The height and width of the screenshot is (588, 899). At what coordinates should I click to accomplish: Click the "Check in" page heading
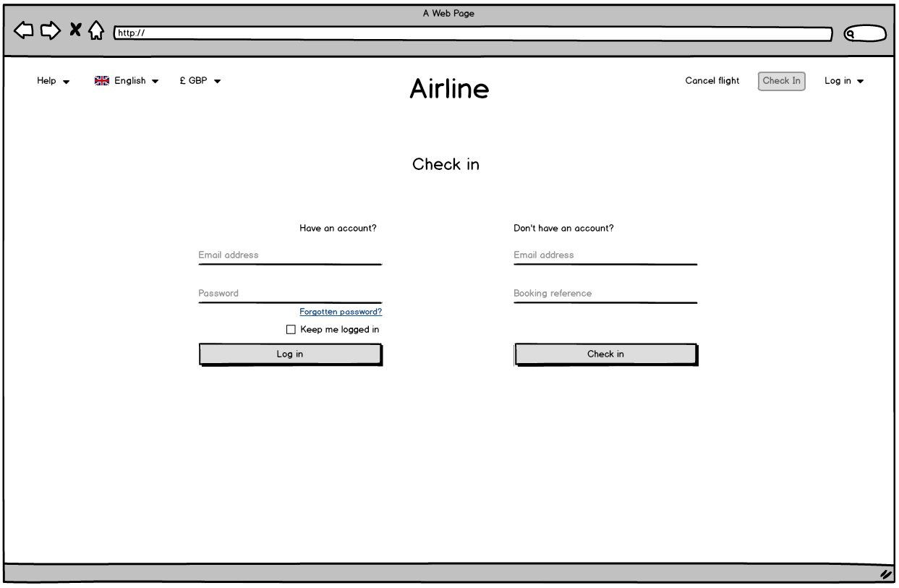click(446, 165)
